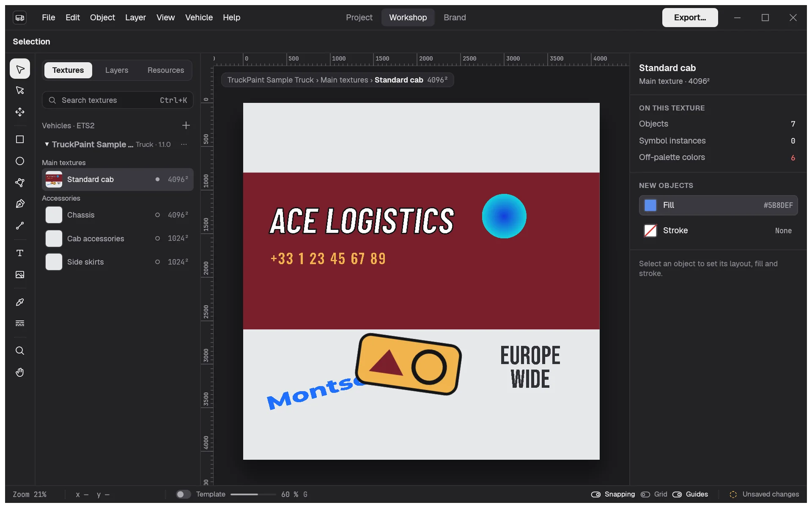Focus the Search textures field
This screenshot has height=508, width=812.
tap(118, 100)
